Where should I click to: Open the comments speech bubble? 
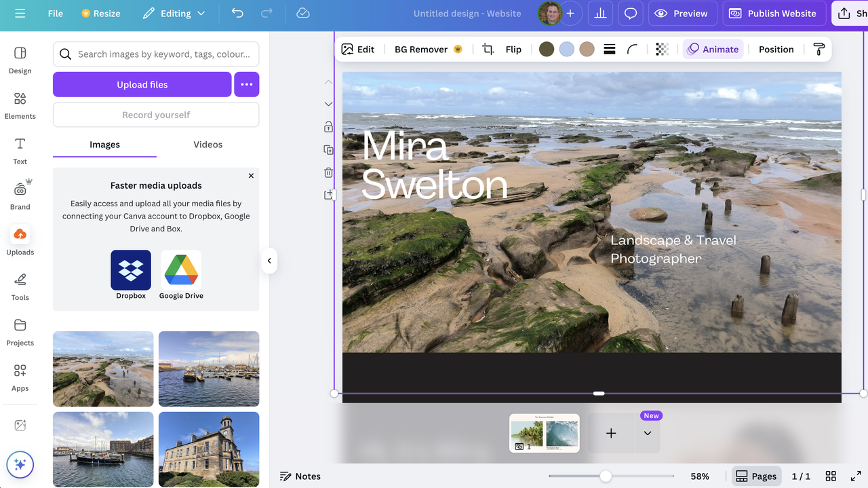[x=631, y=14]
